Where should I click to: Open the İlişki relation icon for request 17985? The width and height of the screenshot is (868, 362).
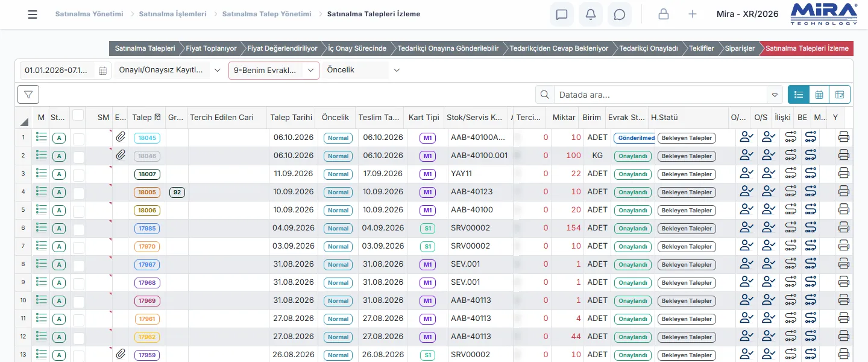[x=791, y=228]
